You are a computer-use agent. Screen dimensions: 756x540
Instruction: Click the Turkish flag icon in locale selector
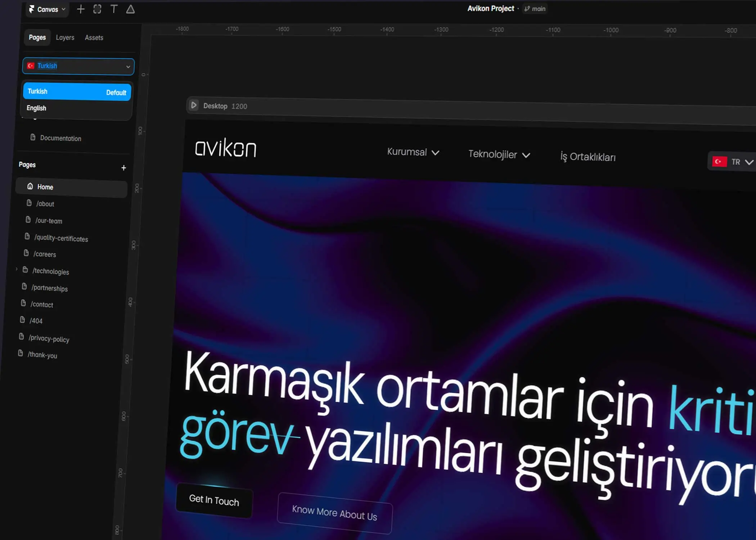click(x=31, y=66)
